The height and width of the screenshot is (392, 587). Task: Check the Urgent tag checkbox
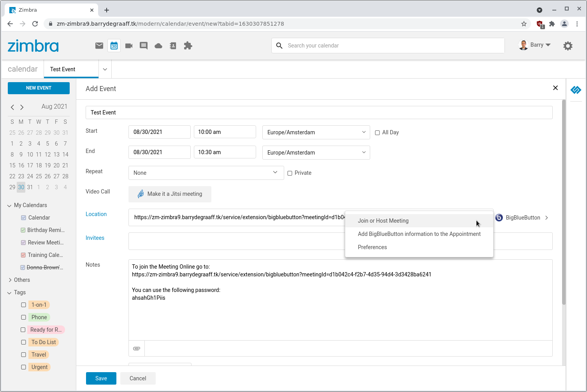[23, 367]
